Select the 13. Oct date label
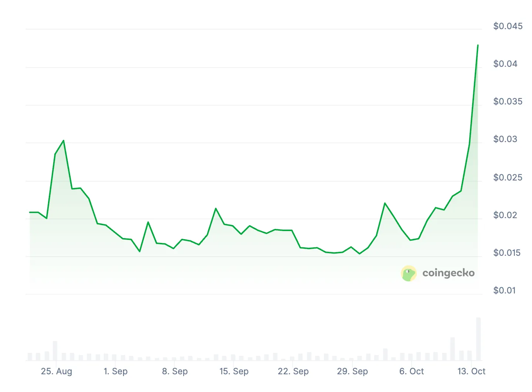Screen dimensions: 532x392 coord(471,371)
